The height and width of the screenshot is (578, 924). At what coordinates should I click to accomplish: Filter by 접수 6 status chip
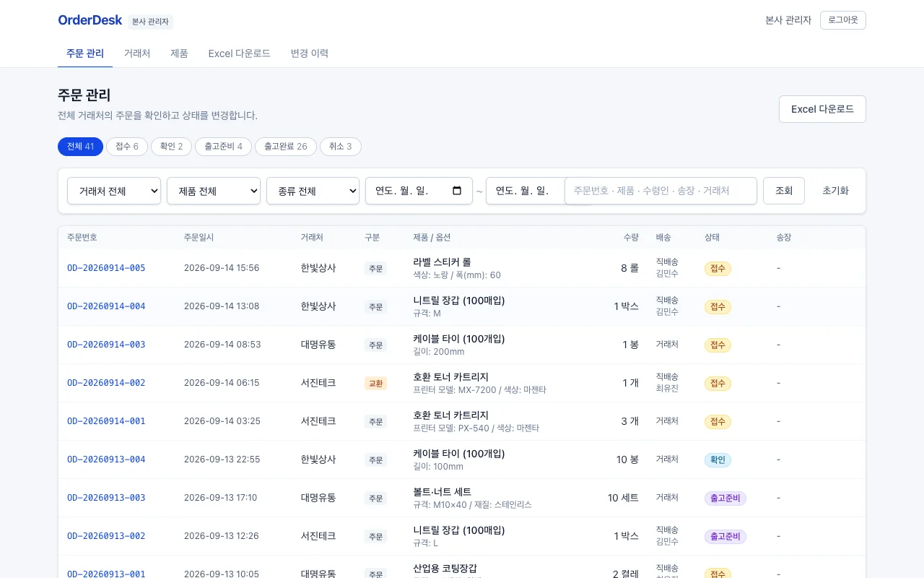click(127, 147)
